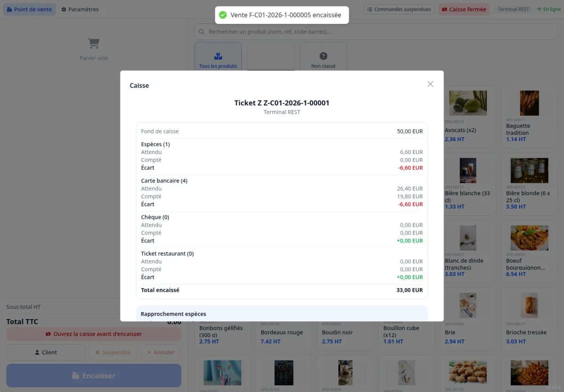
Task: Select the Blanc de dinde product image
Action: pos(468,238)
